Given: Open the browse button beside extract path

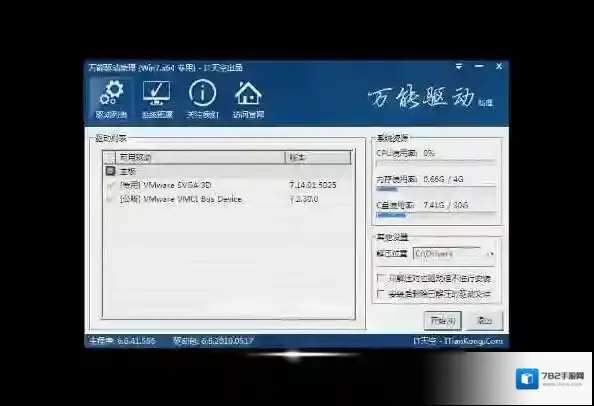Looking at the screenshot, I should pos(490,254).
